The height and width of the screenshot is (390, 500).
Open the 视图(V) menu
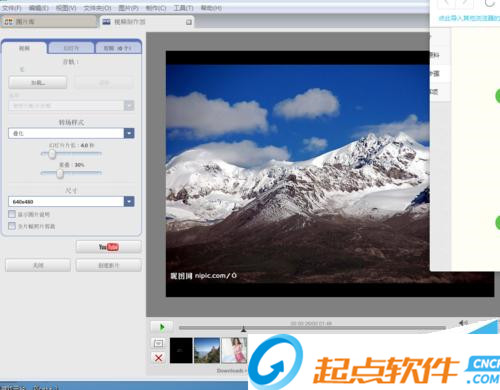click(66, 8)
